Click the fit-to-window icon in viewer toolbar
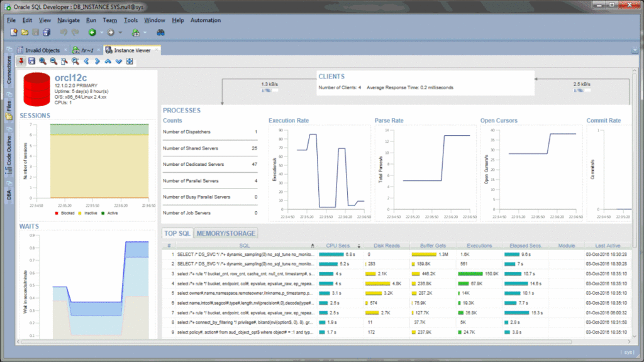This screenshot has width=644, height=362. point(130,61)
